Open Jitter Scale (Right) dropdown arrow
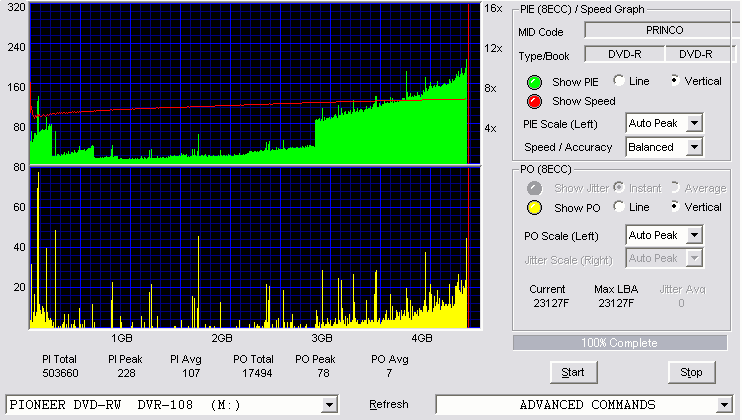742x420 pixels. [694, 258]
